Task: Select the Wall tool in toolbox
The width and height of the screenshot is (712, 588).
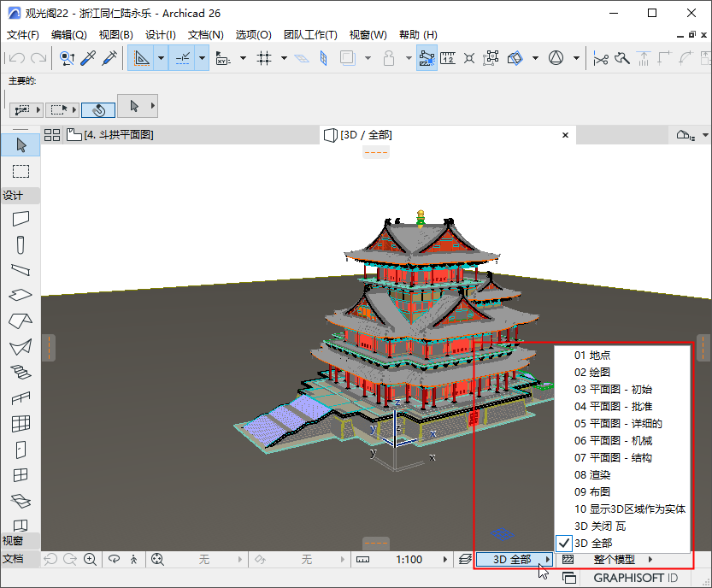Action: click(21, 219)
